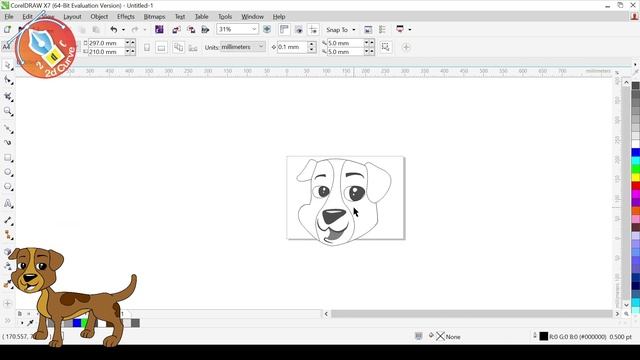This screenshot has height=360, width=640.
Task: Open the Table menu
Action: pyautogui.click(x=201, y=16)
